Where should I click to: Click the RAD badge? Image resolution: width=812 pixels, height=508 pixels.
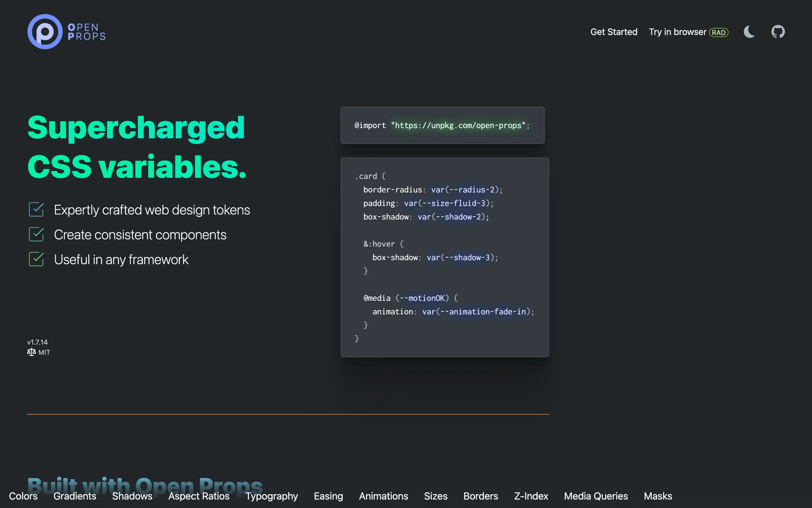click(x=718, y=32)
